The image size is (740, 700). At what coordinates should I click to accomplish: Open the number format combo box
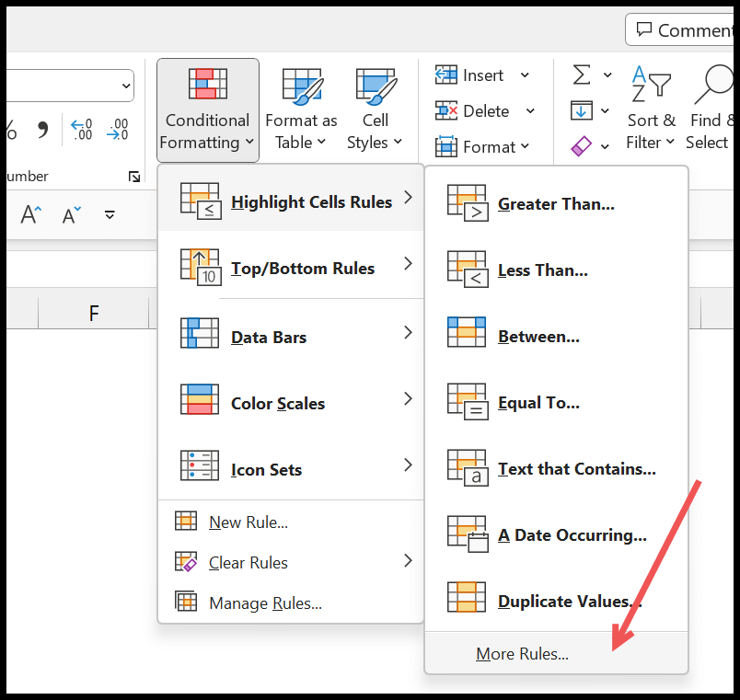(71, 86)
